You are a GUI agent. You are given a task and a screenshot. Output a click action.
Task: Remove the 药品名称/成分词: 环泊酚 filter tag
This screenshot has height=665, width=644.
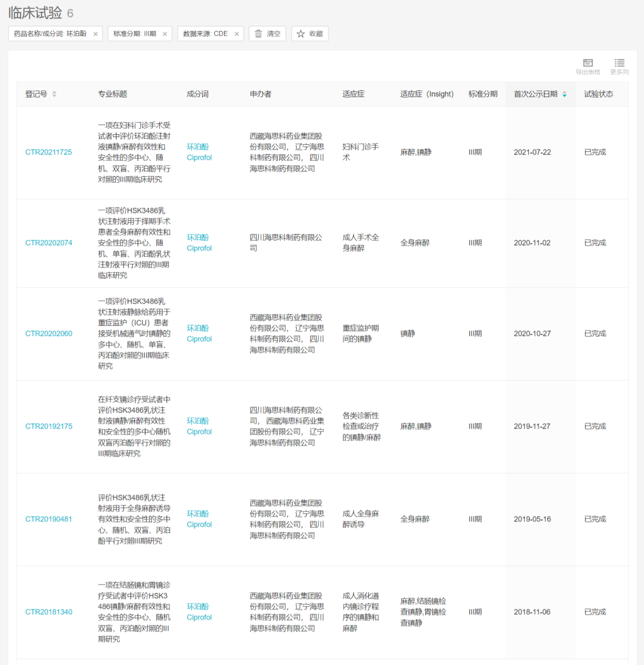point(95,34)
